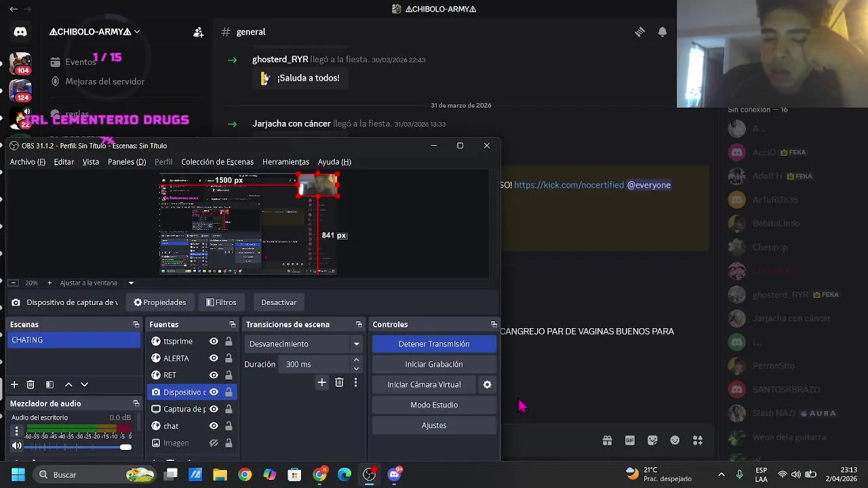Toggle lock on ALERTA source

click(229, 358)
